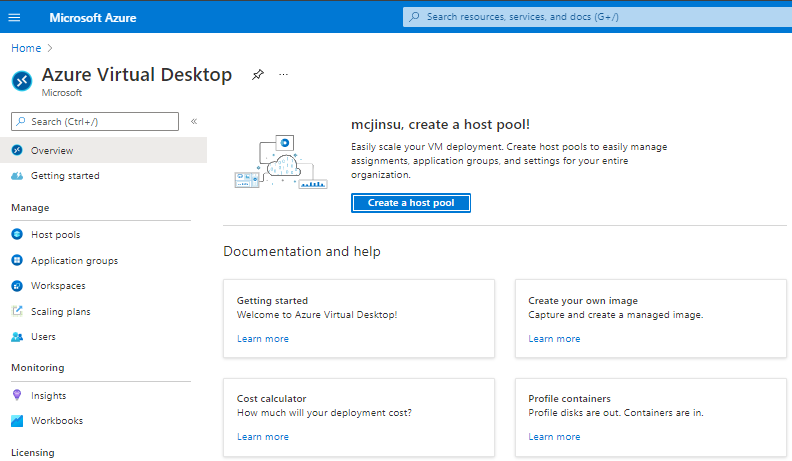Click the Workbooks chart icon
792x461 pixels.
[x=17, y=421]
